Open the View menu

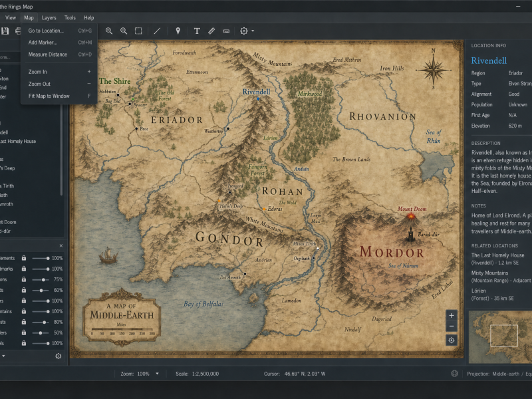point(11,18)
